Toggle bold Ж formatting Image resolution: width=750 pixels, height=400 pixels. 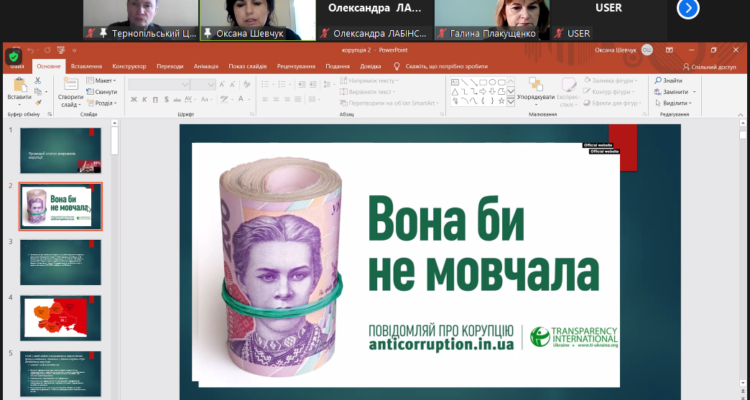(134, 100)
